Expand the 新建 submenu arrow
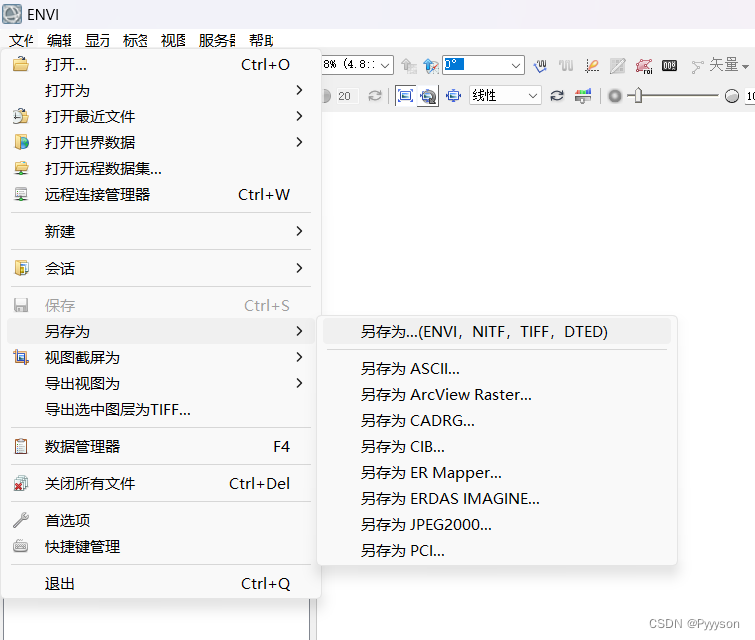Image resolution: width=755 pixels, height=640 pixels. pyautogui.click(x=299, y=231)
